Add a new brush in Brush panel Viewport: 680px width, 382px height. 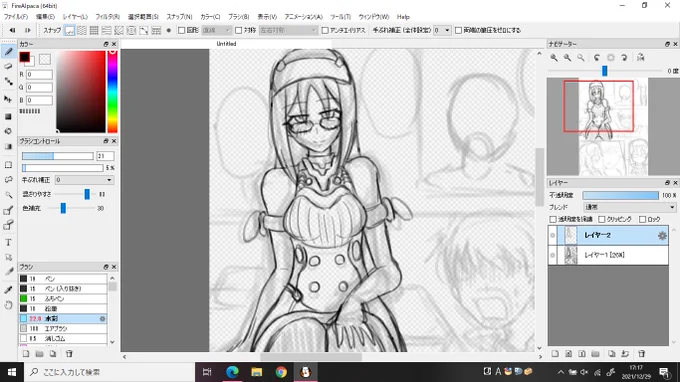(x=26, y=354)
